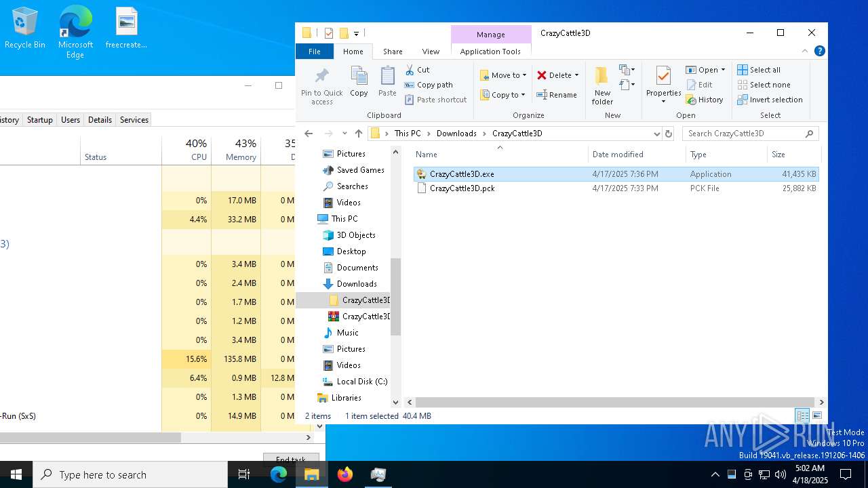Open the recent locations dropdown arrow
Viewport: 868px width, 488px height.
click(x=344, y=134)
